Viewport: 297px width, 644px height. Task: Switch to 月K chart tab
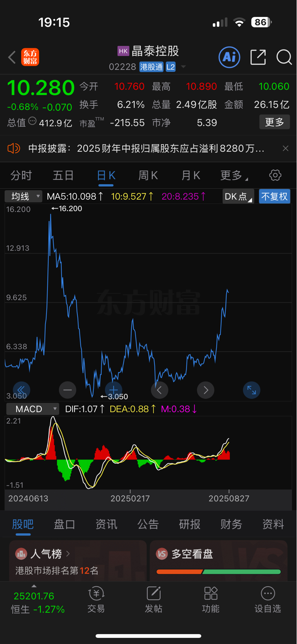coord(191,175)
